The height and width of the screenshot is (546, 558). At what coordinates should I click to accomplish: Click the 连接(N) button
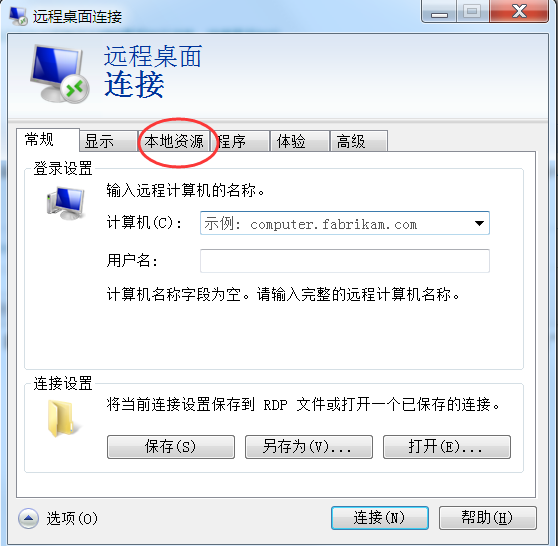point(380,518)
